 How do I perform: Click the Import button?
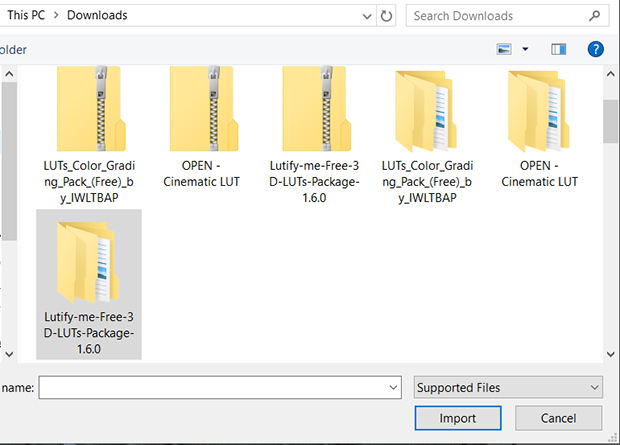point(458,418)
